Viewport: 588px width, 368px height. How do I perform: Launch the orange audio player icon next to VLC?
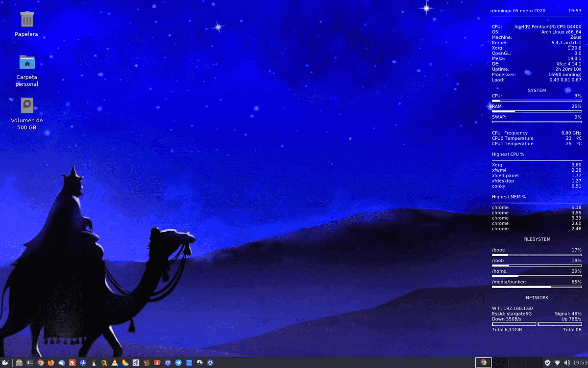tap(104, 363)
